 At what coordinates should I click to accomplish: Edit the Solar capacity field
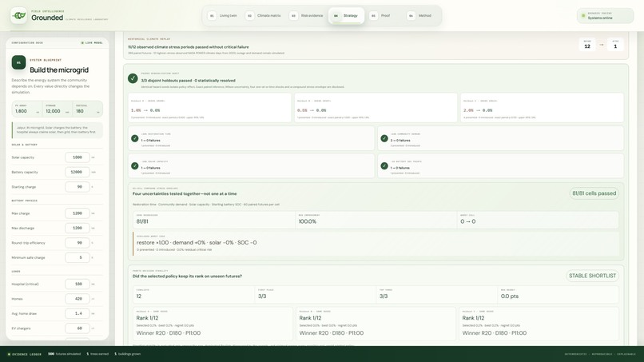click(x=78, y=157)
